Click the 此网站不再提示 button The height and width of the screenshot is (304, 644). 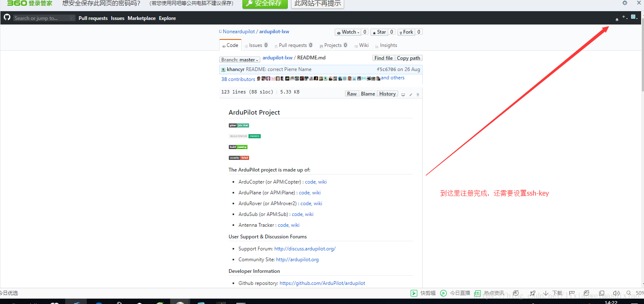(318, 3)
